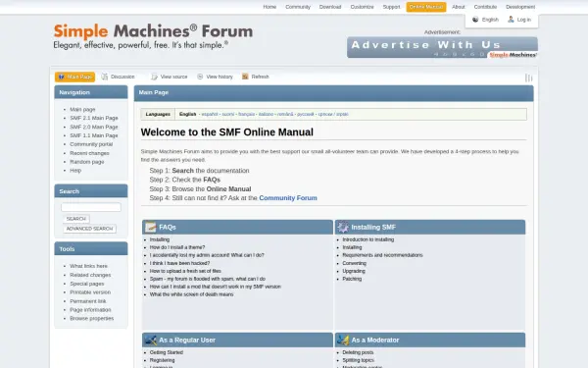
Task: Open 'How do I install a theme?' FAQ
Action: [177, 247]
